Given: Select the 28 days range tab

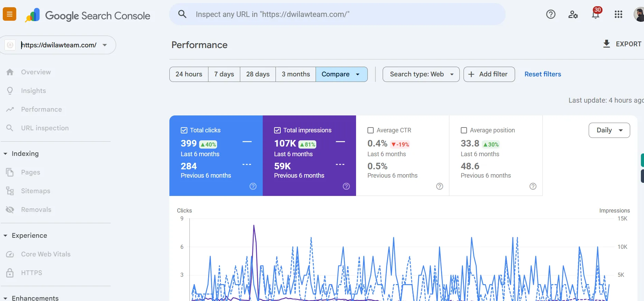Looking at the screenshot, I should [x=258, y=74].
